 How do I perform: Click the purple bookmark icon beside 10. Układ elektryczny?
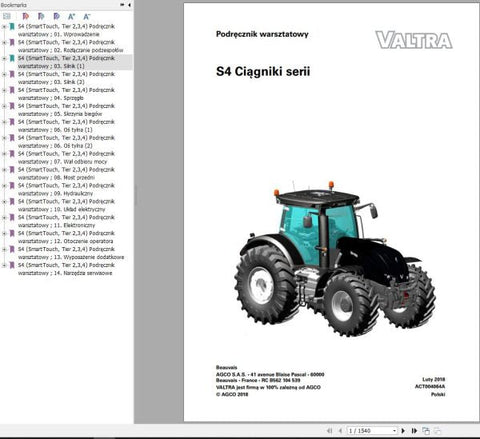click(x=12, y=202)
